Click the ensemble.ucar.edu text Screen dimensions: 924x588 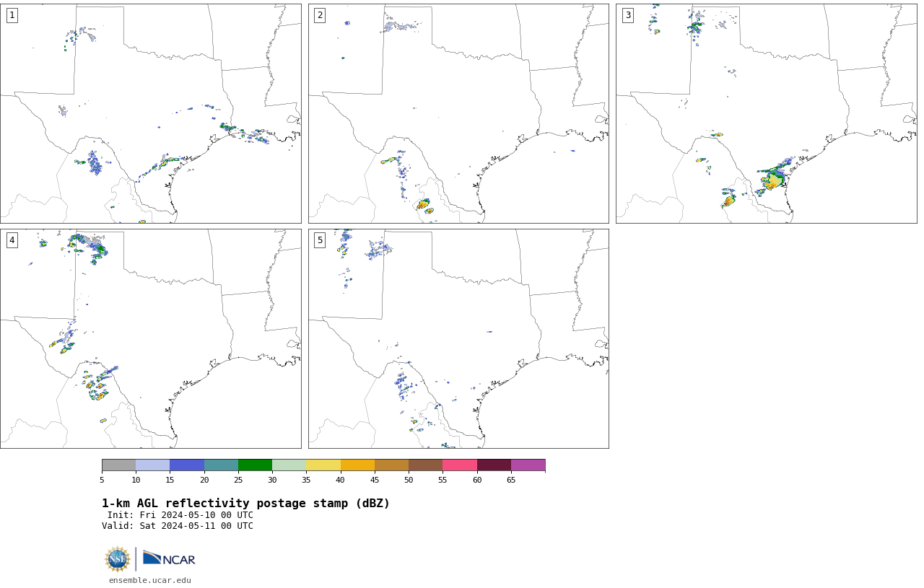click(150, 580)
